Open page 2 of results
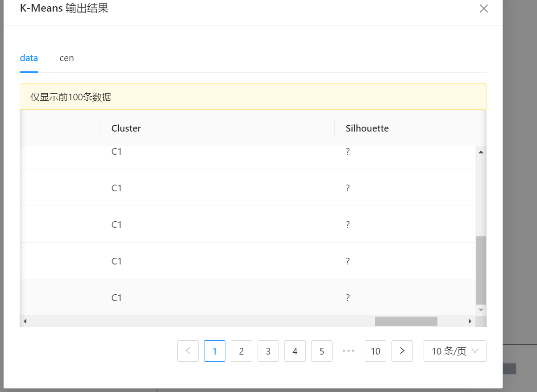 point(241,351)
